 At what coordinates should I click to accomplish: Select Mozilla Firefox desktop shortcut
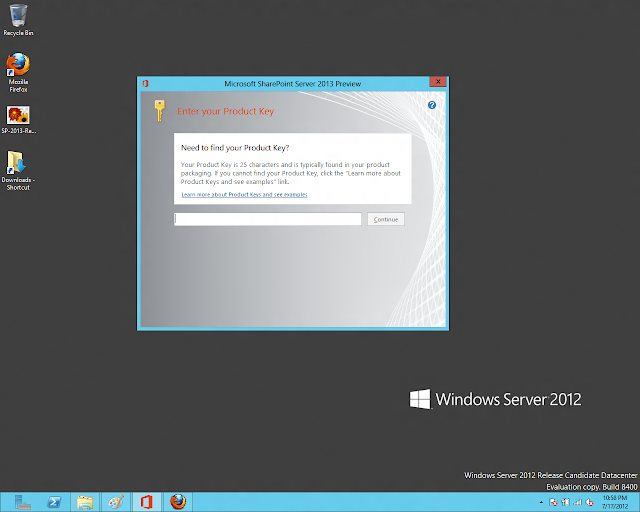pos(18,72)
